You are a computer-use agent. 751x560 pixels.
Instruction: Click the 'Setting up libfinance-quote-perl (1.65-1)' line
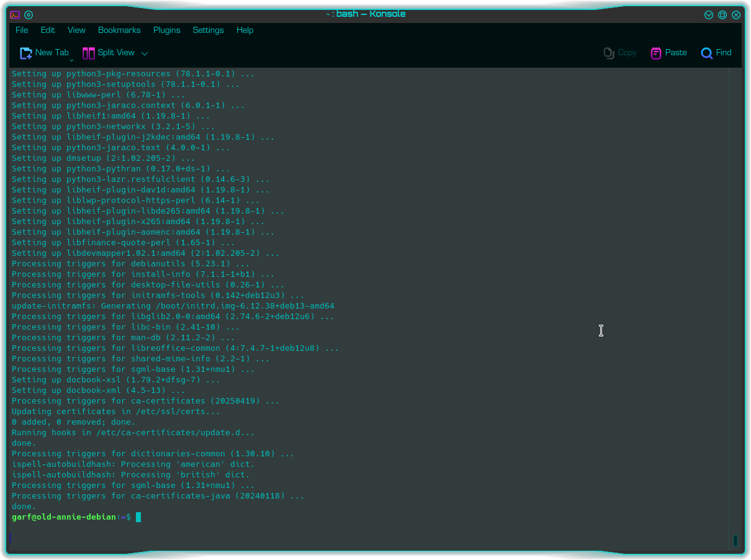124,243
